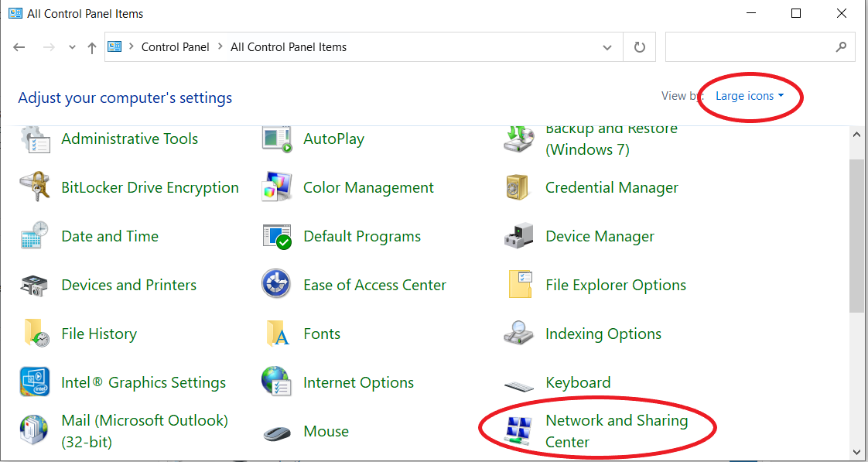Open the Keyboard link
The width and height of the screenshot is (868, 462).
pos(578,382)
